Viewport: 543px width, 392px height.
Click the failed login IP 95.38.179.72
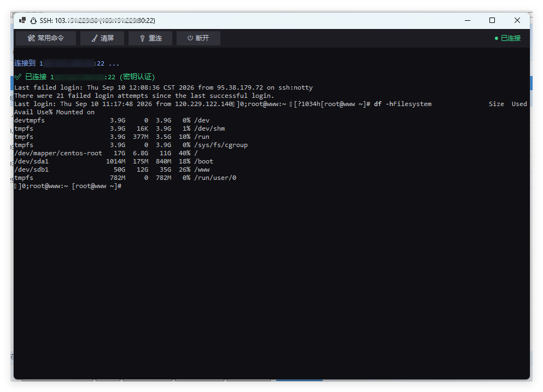[x=240, y=87]
